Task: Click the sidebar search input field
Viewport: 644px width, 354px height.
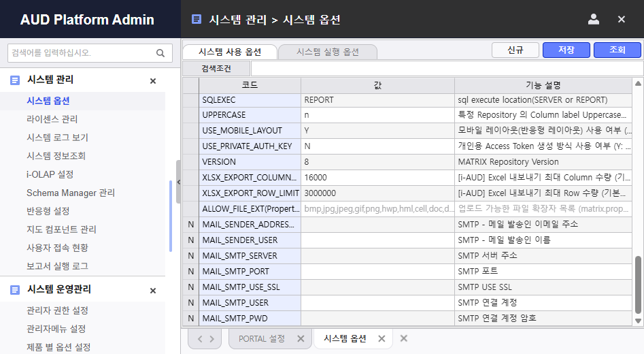Action: (82, 53)
